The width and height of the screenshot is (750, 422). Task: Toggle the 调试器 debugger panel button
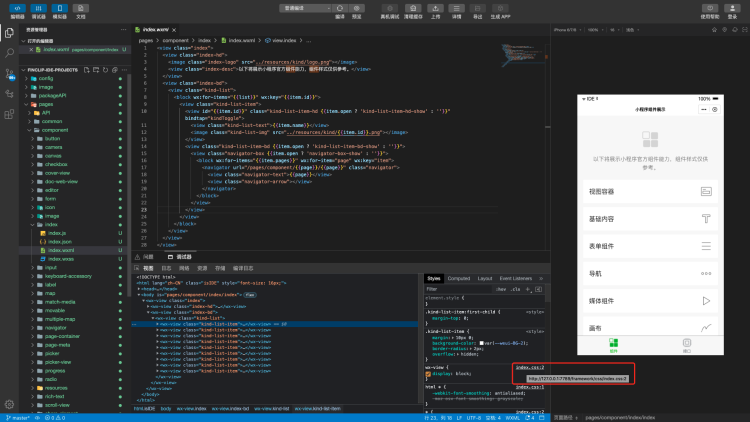pyautogui.click(x=38, y=8)
